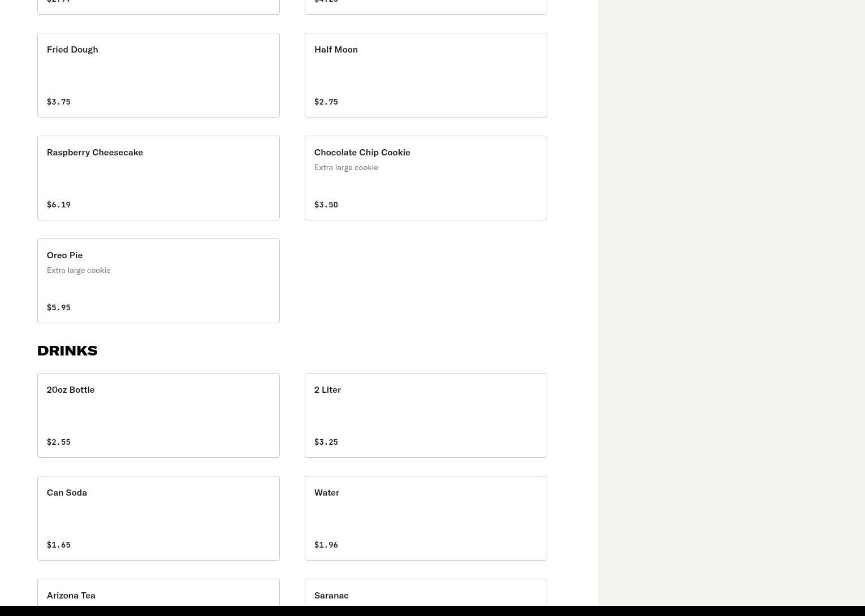Click Chocolate Chip Cookie's "Extra large cookie" description

point(346,167)
